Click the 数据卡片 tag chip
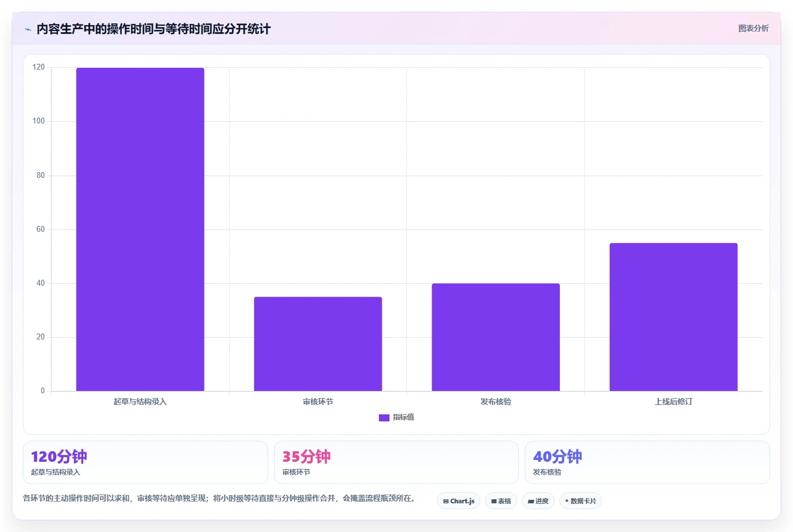793x532 pixels. coord(580,501)
